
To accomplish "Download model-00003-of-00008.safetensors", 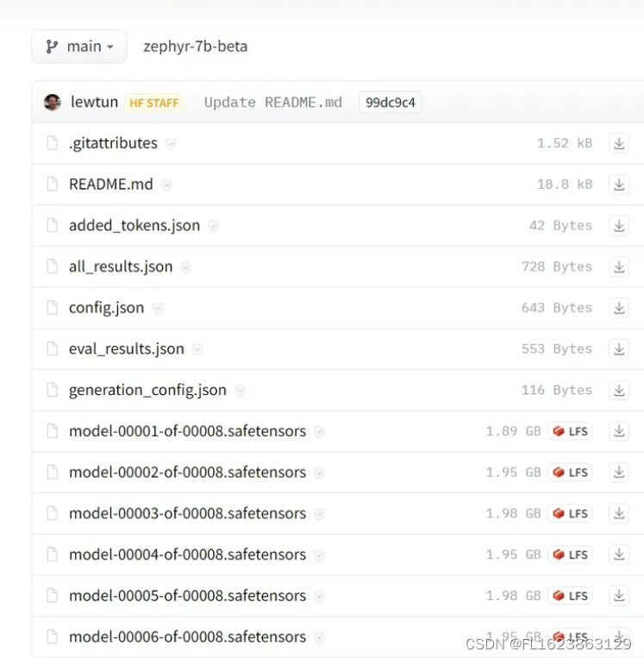I will 619,514.
